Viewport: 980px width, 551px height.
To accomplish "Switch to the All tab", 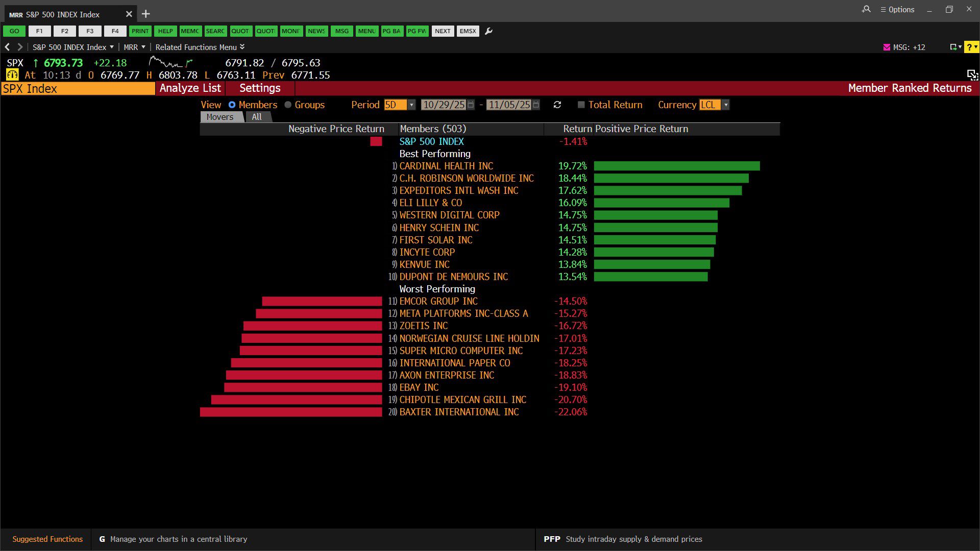I will click(257, 117).
